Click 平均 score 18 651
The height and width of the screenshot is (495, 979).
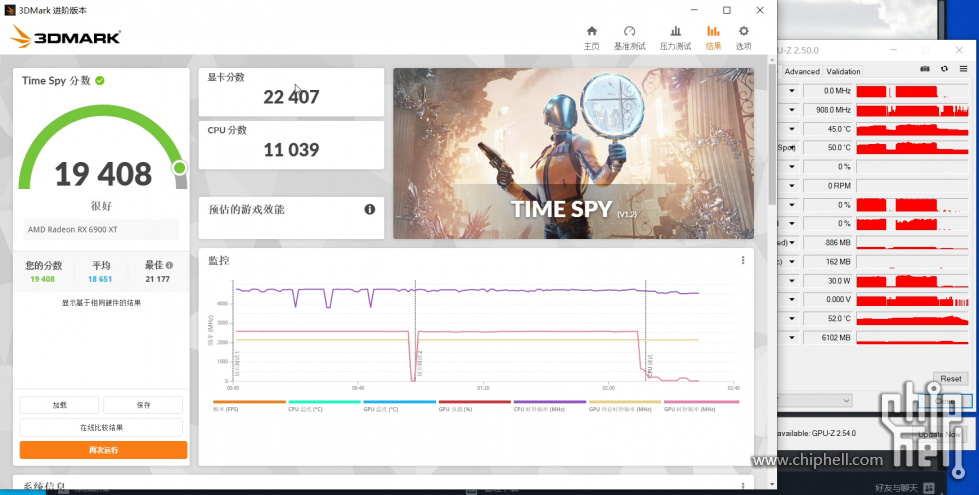coord(100,279)
